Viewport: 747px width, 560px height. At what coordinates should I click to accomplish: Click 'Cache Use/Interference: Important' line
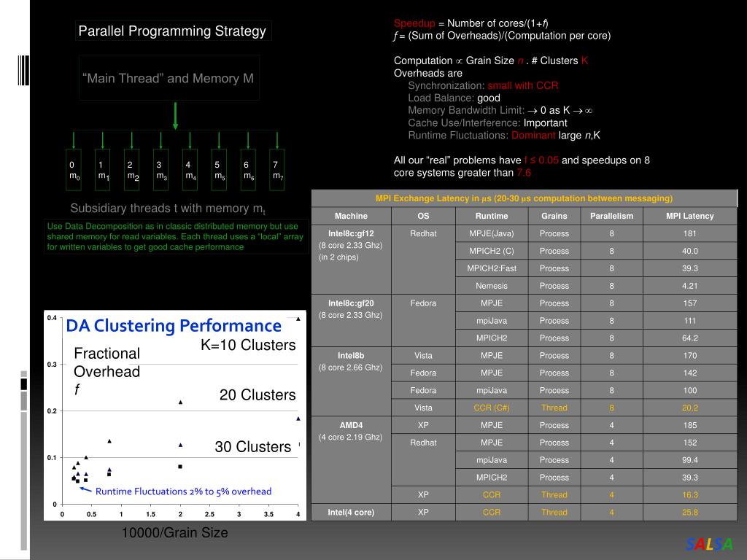click(487, 122)
